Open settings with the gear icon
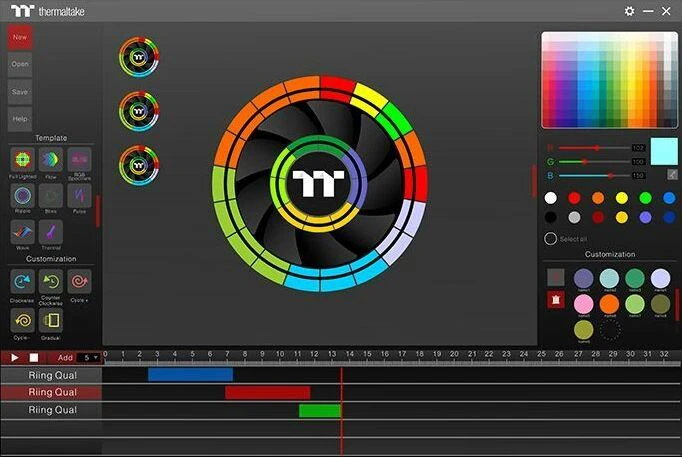Screen dimensions: 682x457 click(629, 11)
